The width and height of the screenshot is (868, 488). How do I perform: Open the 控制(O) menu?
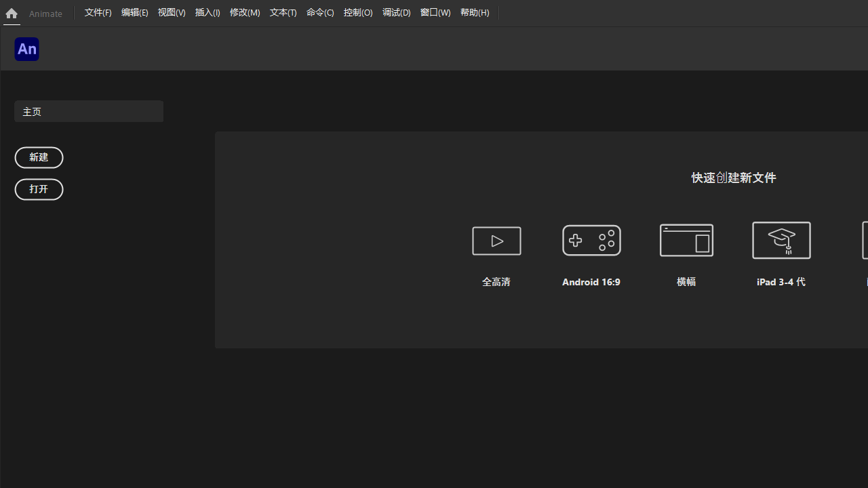coord(358,12)
